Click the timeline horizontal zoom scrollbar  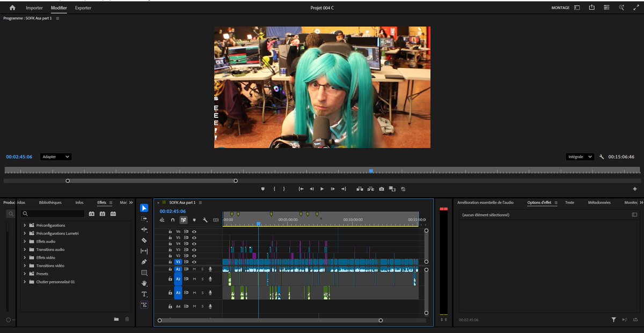270,320
